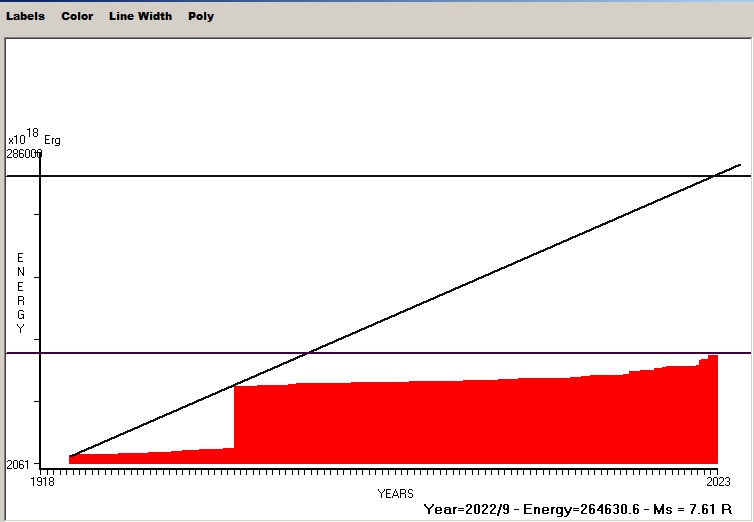The height and width of the screenshot is (522, 754).
Task: Click the Ms = 7.61 R readout
Action: [699, 509]
